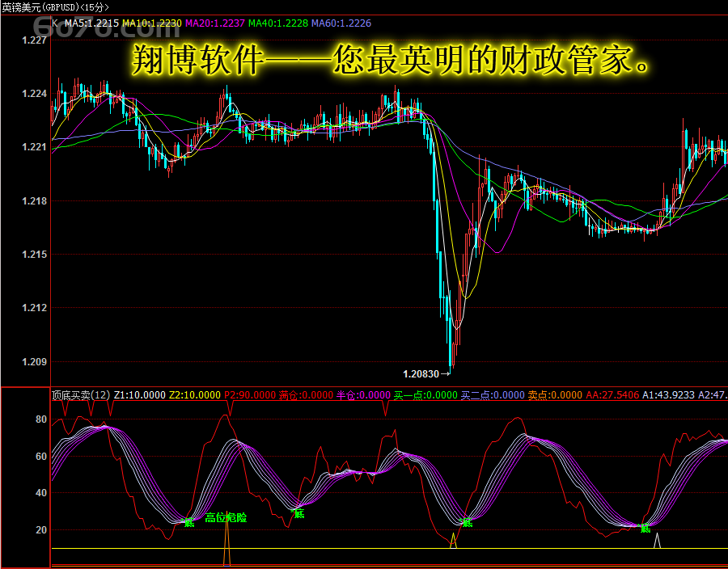The width and height of the screenshot is (728, 569).
Task: Click the 1.227 price axis label
Action: [x=34, y=40]
